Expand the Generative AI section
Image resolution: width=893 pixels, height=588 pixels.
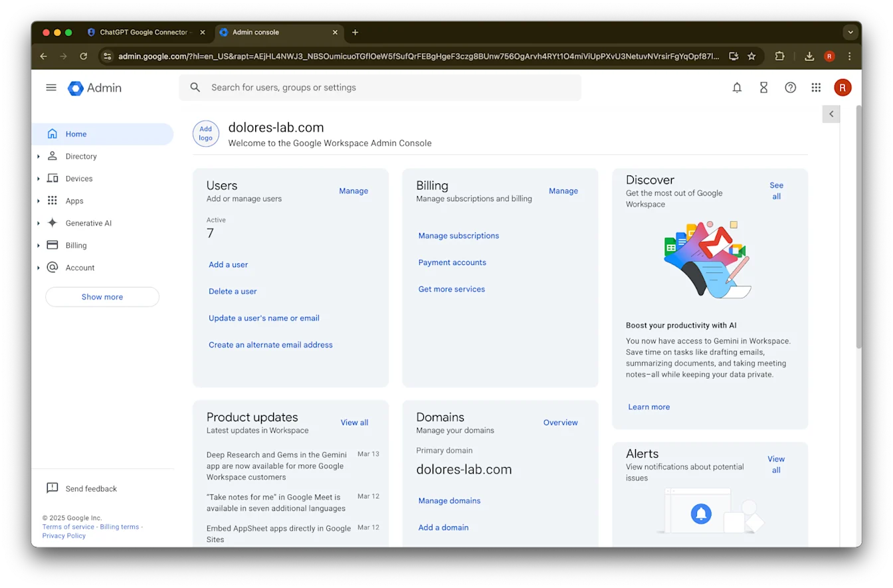click(x=39, y=223)
